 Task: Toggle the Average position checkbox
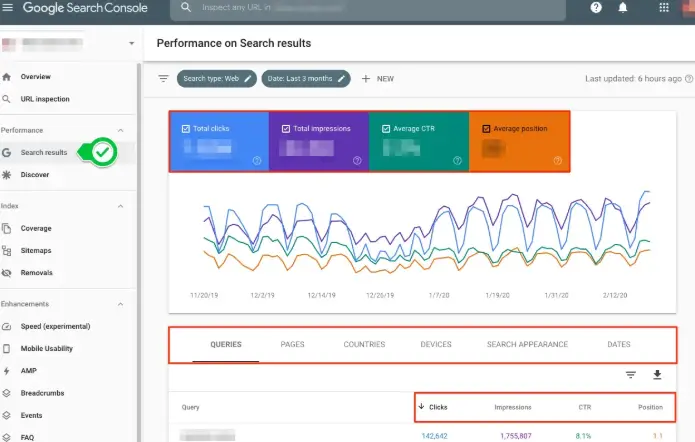[x=486, y=129]
